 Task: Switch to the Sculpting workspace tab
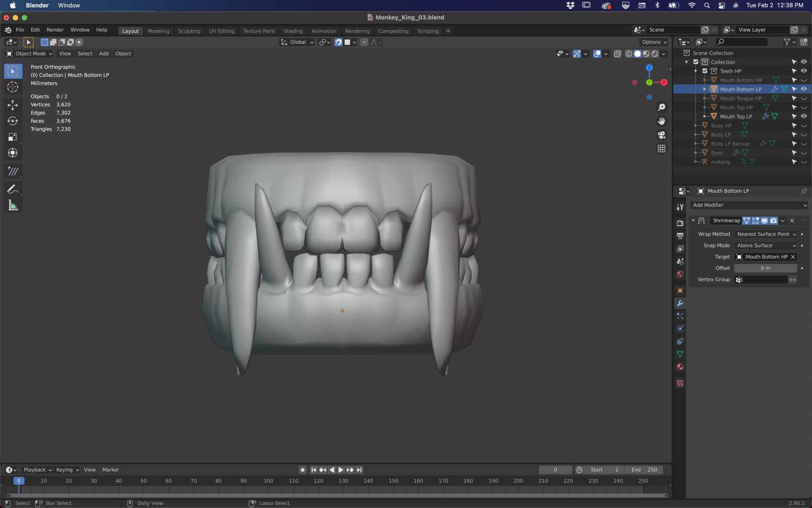(x=189, y=31)
